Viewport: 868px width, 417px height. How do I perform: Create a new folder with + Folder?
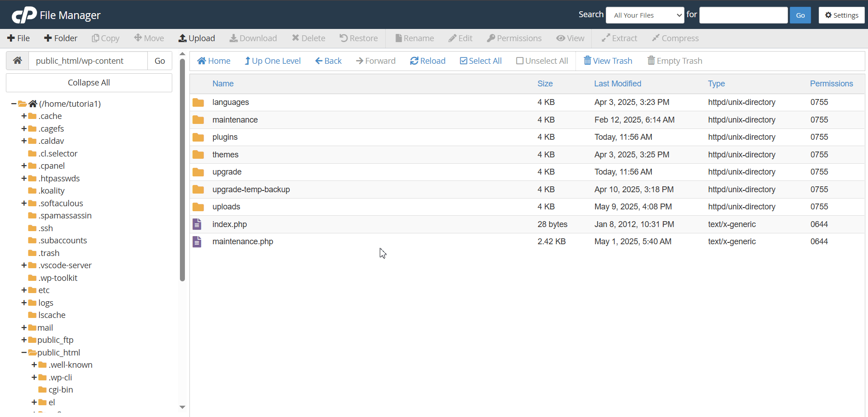pos(61,38)
